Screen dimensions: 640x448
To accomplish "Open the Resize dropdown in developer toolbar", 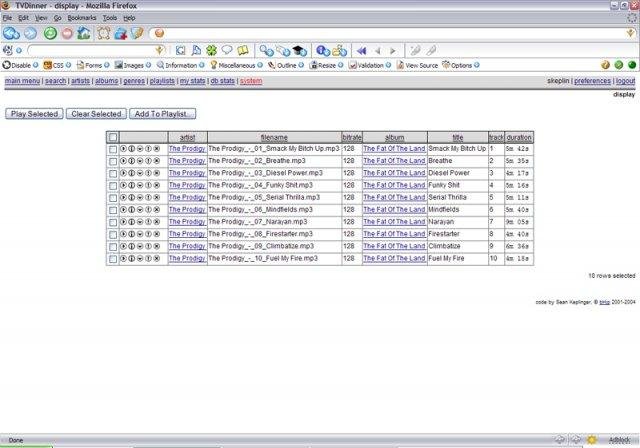I will (327, 65).
